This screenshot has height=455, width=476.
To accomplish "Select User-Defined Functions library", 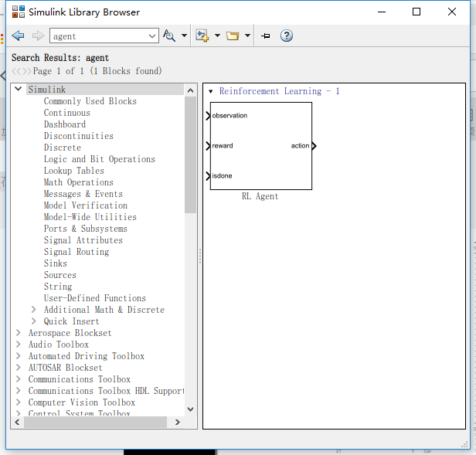I will tap(95, 298).
